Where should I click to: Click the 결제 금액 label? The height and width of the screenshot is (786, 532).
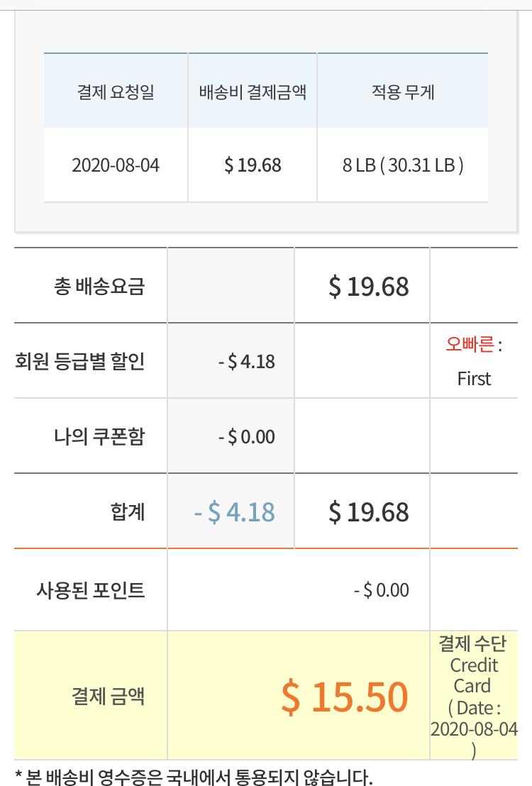pos(109,696)
